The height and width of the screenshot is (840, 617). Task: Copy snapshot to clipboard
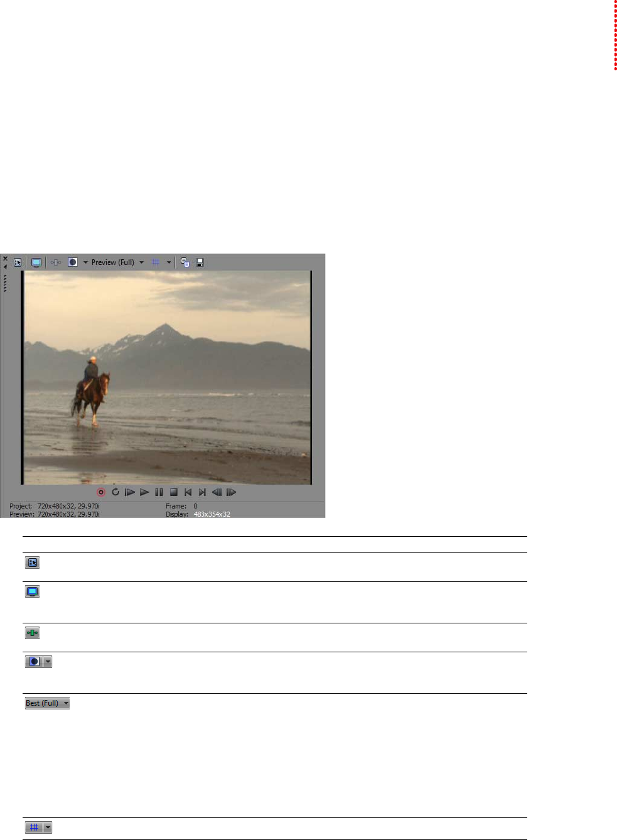tap(185, 262)
